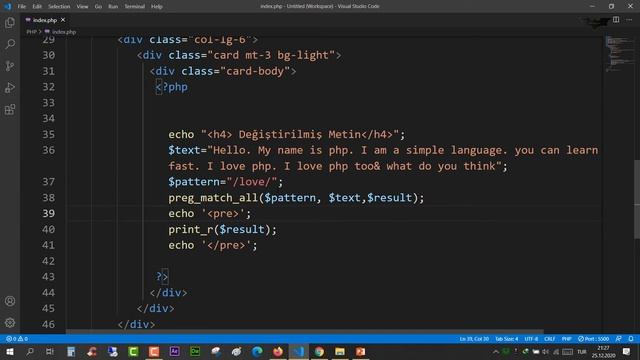Open the Help menu
This screenshot has height=360, width=640.
[x=157, y=7]
